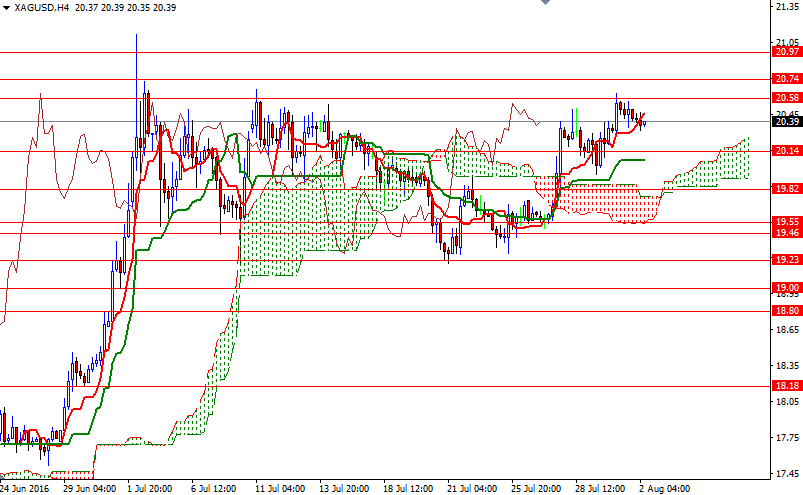Select the red 20.74 price level label

click(x=786, y=79)
